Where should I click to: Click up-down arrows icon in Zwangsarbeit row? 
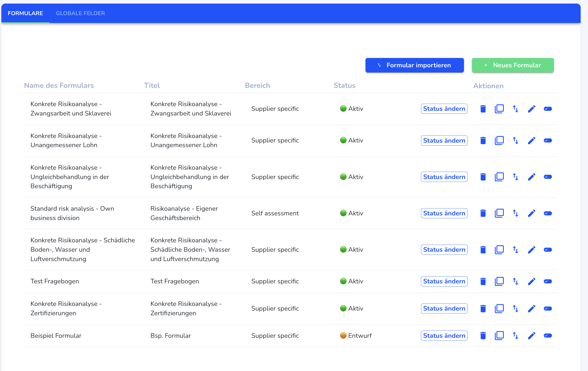515,109
